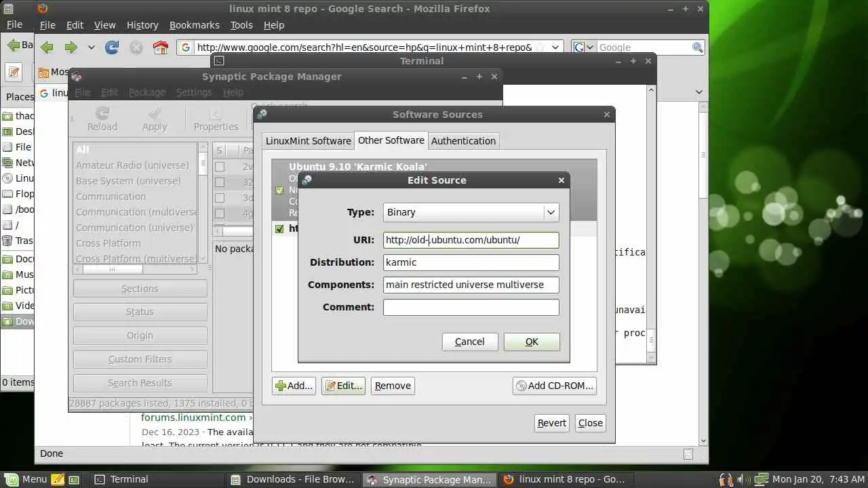
Task: Select 'Amateur Radio (universe)' in Synaptic's categories
Action: point(133,165)
